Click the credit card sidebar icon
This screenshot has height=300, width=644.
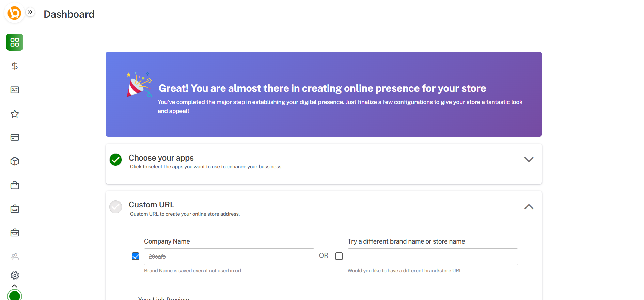[x=15, y=137]
